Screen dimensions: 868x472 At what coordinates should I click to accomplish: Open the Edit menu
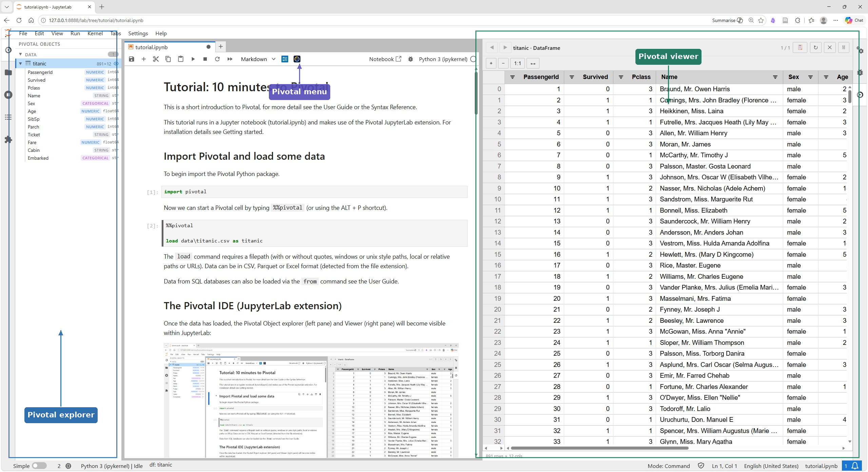(x=39, y=33)
